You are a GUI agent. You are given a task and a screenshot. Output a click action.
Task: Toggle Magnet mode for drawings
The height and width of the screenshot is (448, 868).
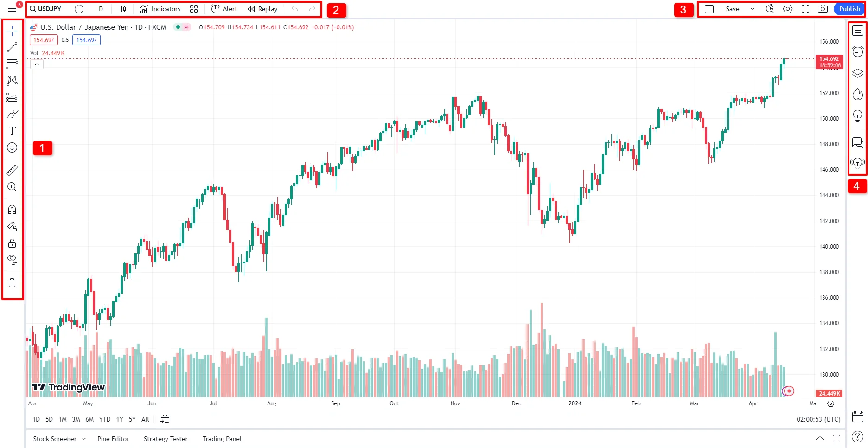pos(12,210)
